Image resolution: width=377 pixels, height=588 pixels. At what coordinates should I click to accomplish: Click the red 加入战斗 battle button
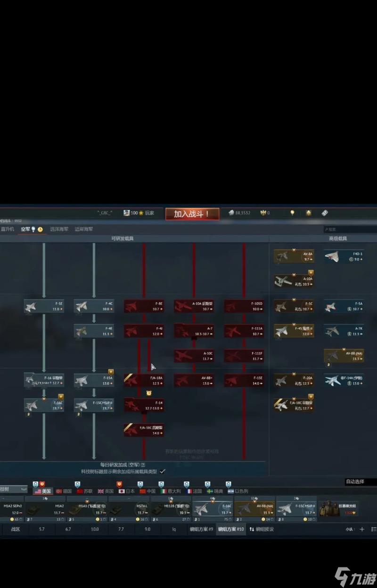point(192,214)
